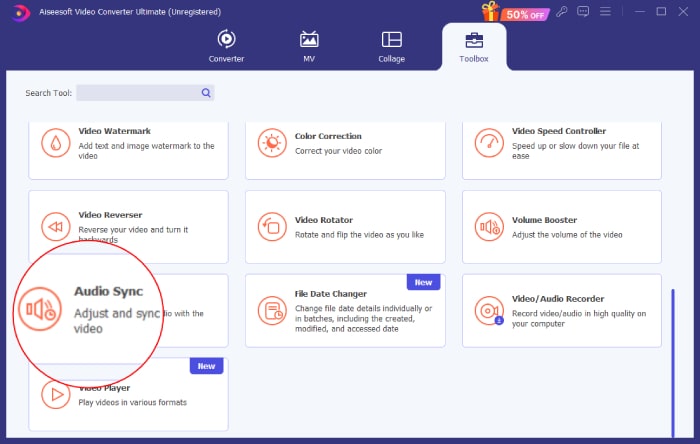700x444 pixels.
Task: Click the vertical scrollbar thumb
Action: pyautogui.click(x=673, y=363)
